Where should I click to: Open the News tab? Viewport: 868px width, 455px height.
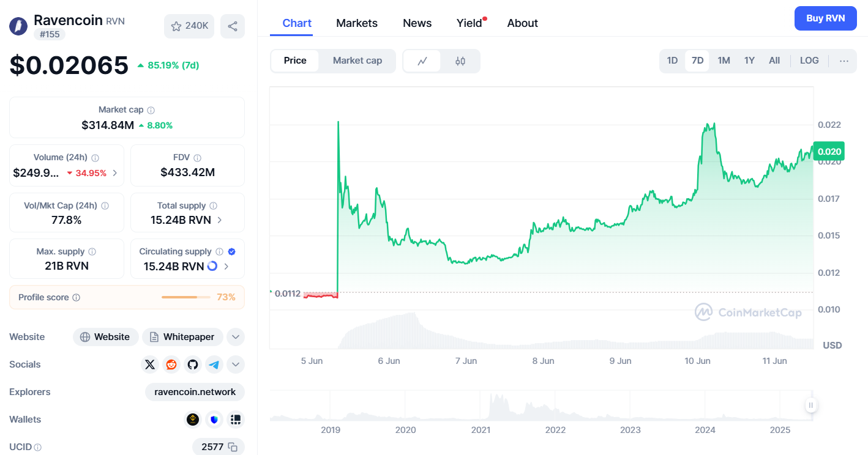[x=417, y=23]
